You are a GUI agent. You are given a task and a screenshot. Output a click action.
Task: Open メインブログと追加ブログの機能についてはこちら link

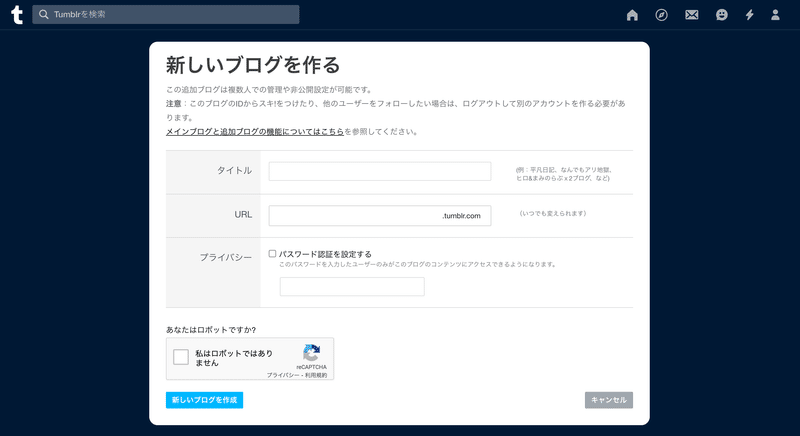pyautogui.click(x=255, y=132)
